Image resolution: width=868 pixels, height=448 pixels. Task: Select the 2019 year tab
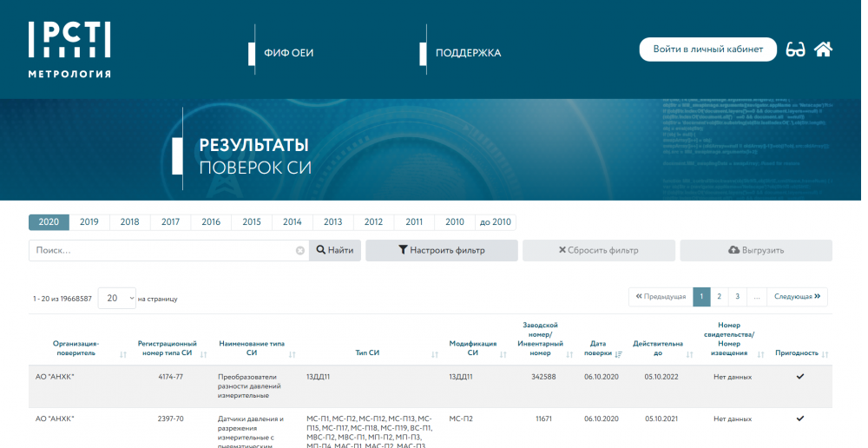[89, 222]
